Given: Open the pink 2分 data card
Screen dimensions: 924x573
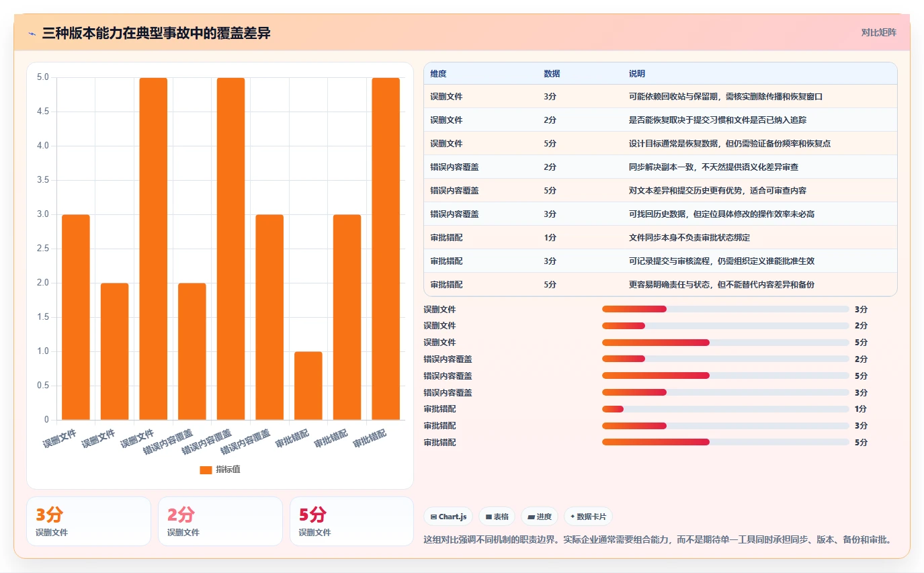Looking at the screenshot, I should coord(220,521).
